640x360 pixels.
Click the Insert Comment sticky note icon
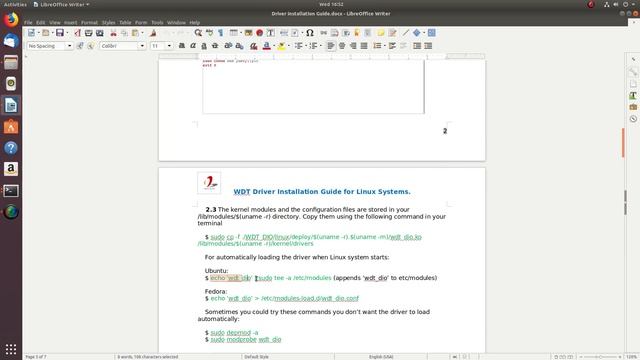[x=381, y=33]
